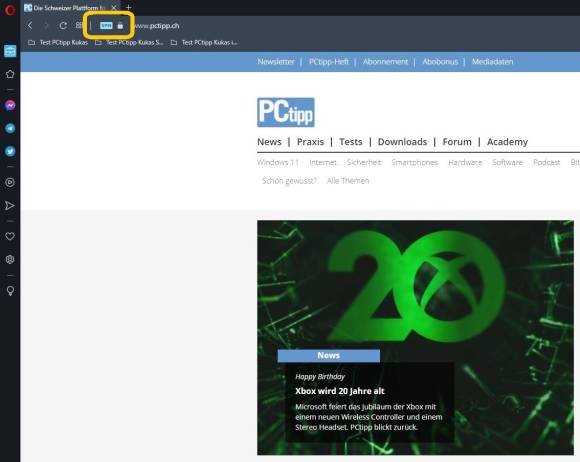Image resolution: width=580 pixels, height=462 pixels.
Task: Open the site security lock icon
Action: pos(120,26)
